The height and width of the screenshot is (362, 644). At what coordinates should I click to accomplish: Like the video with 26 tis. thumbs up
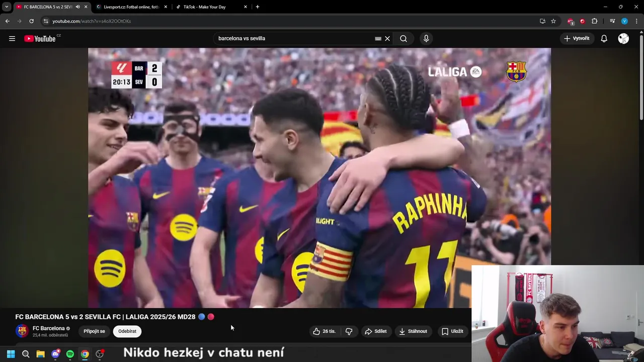tap(324, 331)
